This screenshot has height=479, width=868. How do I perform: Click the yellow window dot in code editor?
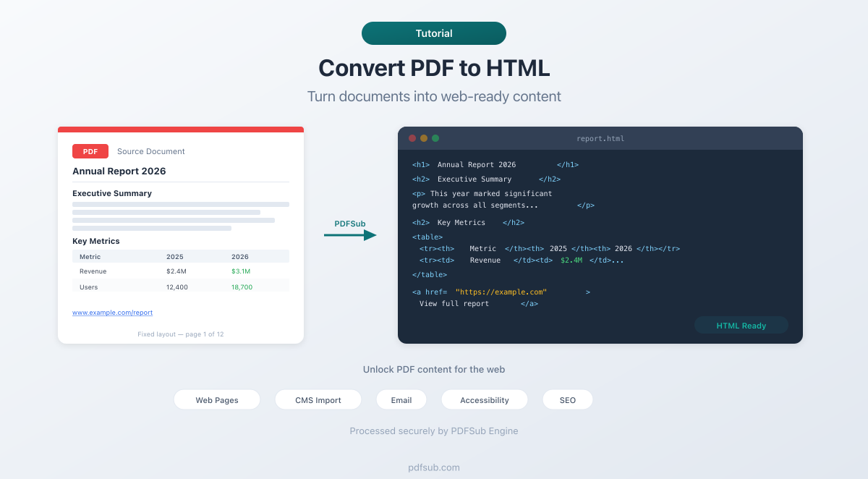pyautogui.click(x=424, y=138)
